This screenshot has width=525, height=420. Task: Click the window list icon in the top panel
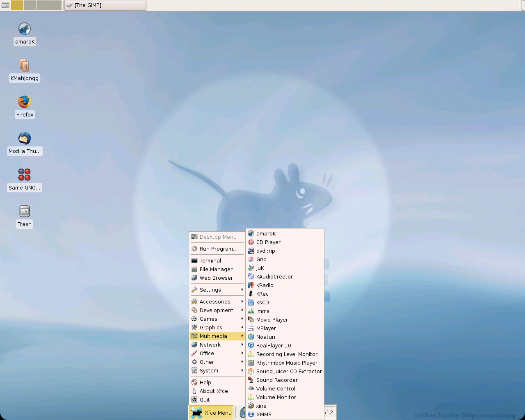(x=5, y=5)
